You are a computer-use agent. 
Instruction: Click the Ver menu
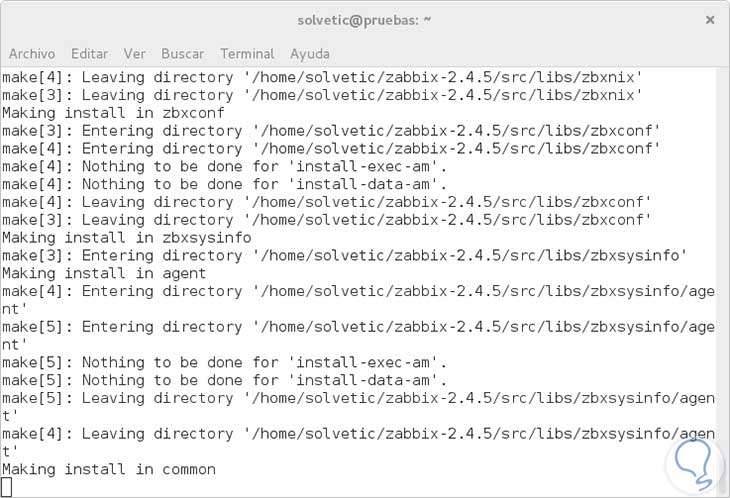point(135,53)
